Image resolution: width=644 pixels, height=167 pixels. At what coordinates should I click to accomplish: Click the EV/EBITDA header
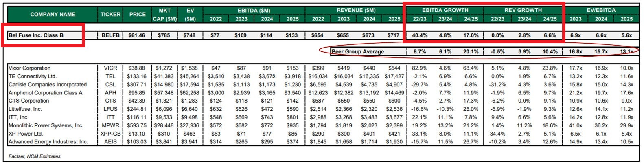pos(601,10)
